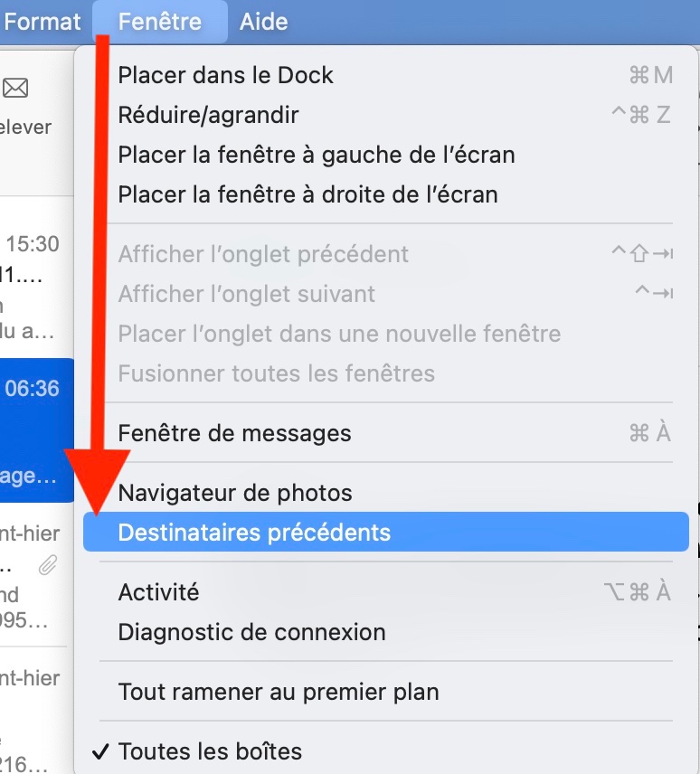Open the Activité window
The width and height of the screenshot is (700, 774).
(x=159, y=592)
